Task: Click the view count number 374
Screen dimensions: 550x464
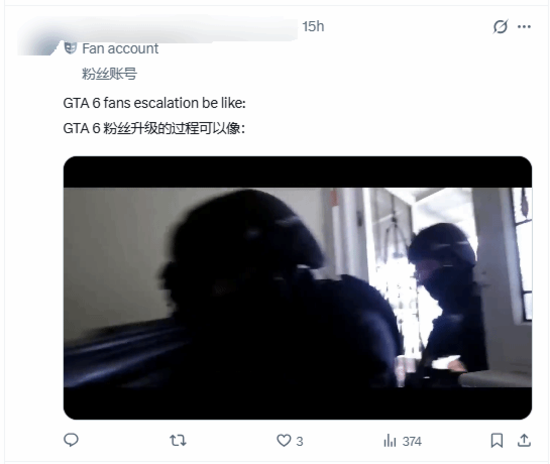Action: click(x=412, y=441)
